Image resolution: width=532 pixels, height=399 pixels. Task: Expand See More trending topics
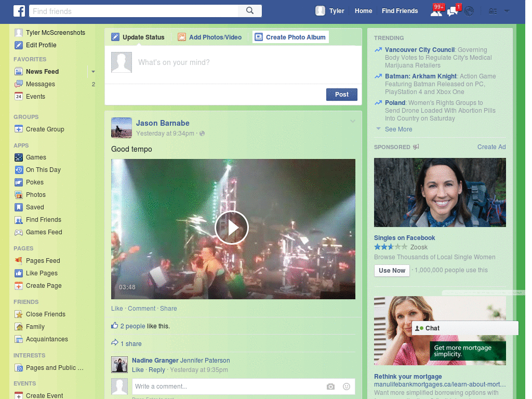click(x=398, y=129)
